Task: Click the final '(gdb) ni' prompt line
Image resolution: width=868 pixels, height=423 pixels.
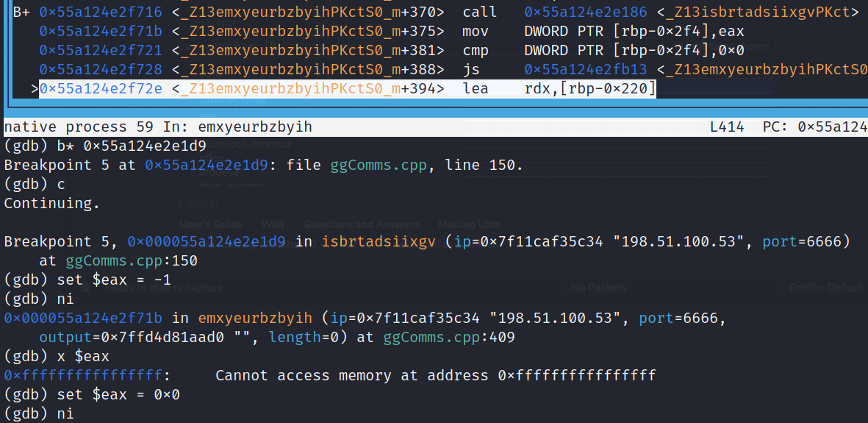Action: (39, 413)
